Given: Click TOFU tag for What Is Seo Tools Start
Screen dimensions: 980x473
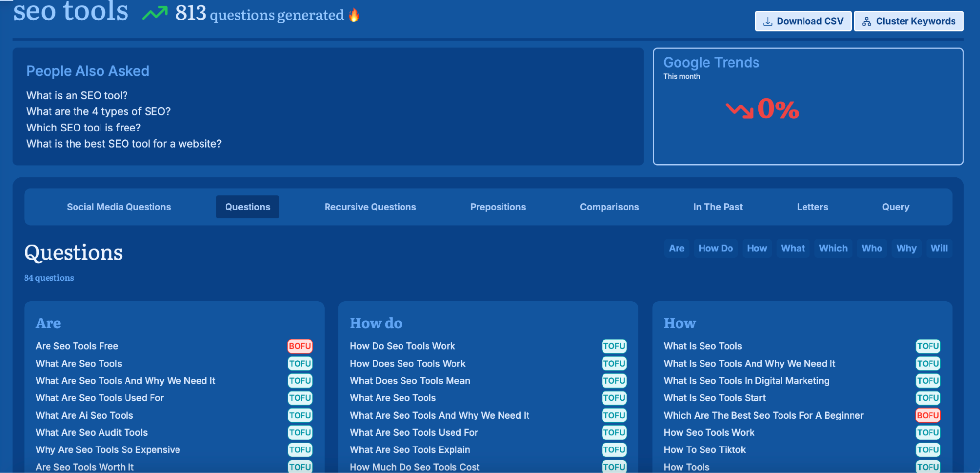Looking at the screenshot, I should coord(928,398).
